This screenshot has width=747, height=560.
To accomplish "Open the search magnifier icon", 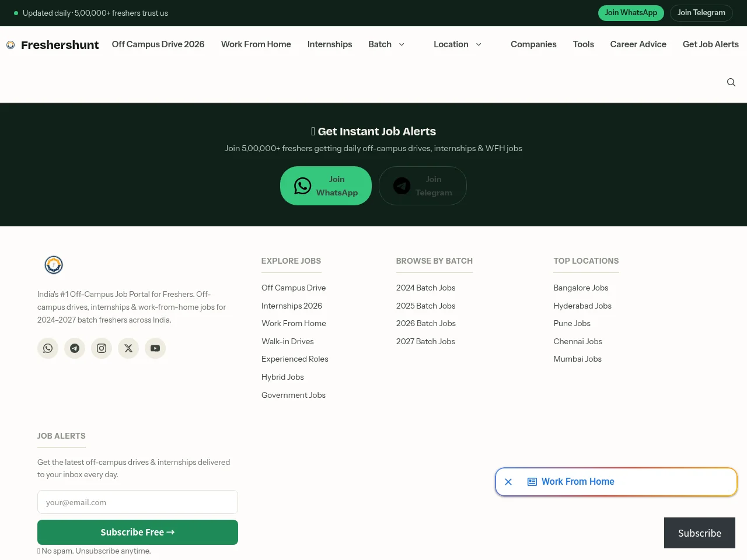I will (x=731, y=82).
